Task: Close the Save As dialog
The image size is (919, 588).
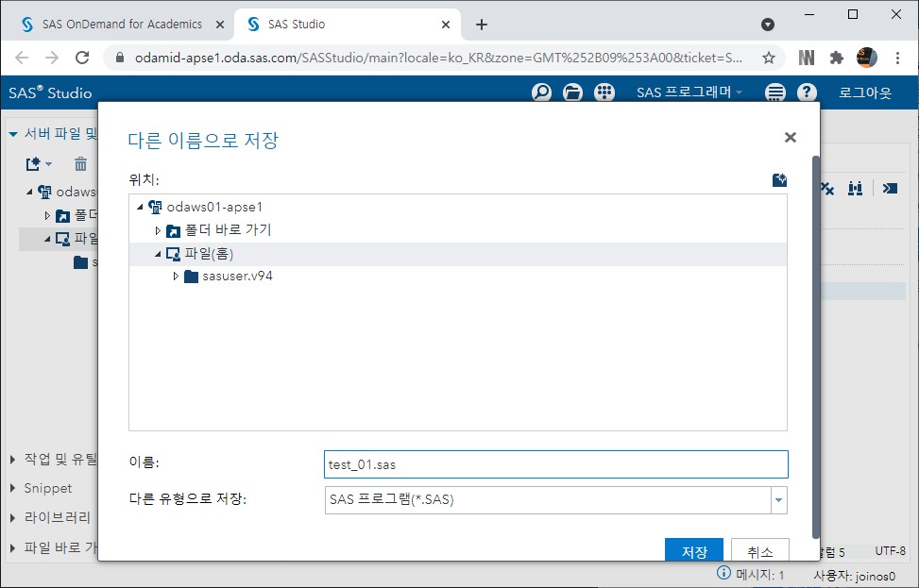Action: pyautogui.click(x=790, y=137)
